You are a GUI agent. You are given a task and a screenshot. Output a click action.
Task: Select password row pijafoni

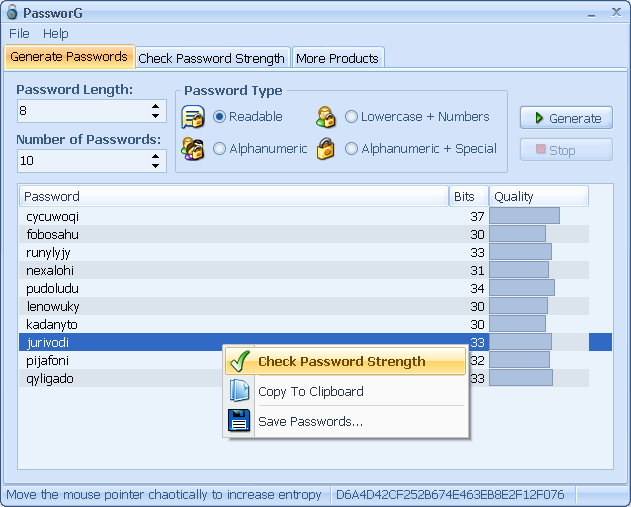tap(304, 361)
